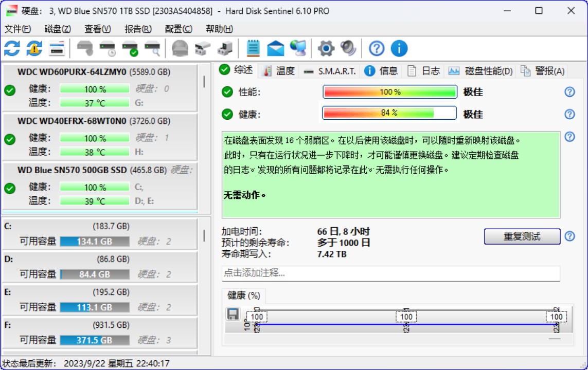Select disk WDC WD40EFRX-68WT0N0
Viewport: 588px width, 370px height.
100,137
